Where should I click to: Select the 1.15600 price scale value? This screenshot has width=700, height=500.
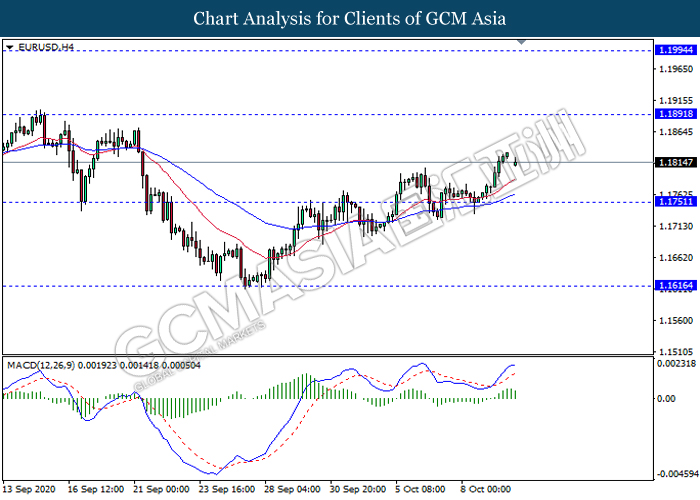tap(676, 321)
